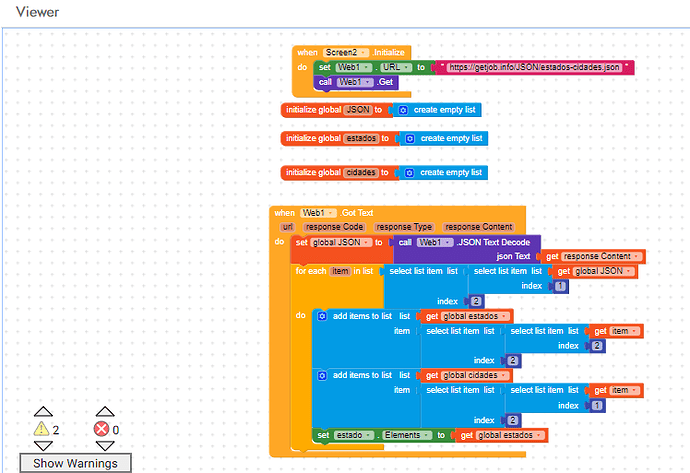Viewport: 690px width, 473px height.
Task: Jump to next error with down arrow
Action: (105, 446)
